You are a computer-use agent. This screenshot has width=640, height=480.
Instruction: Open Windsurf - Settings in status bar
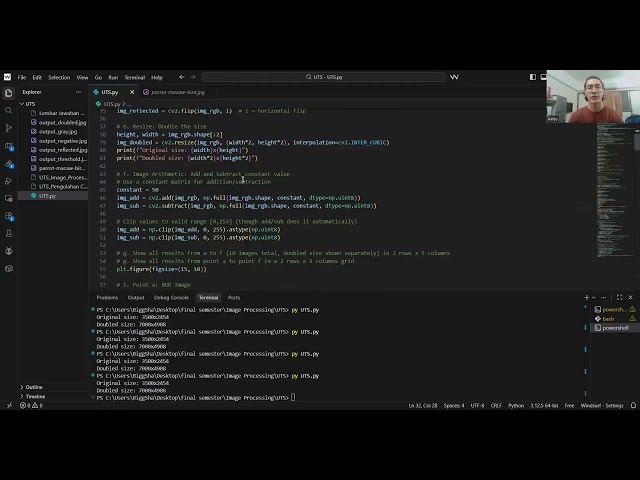tap(602, 405)
